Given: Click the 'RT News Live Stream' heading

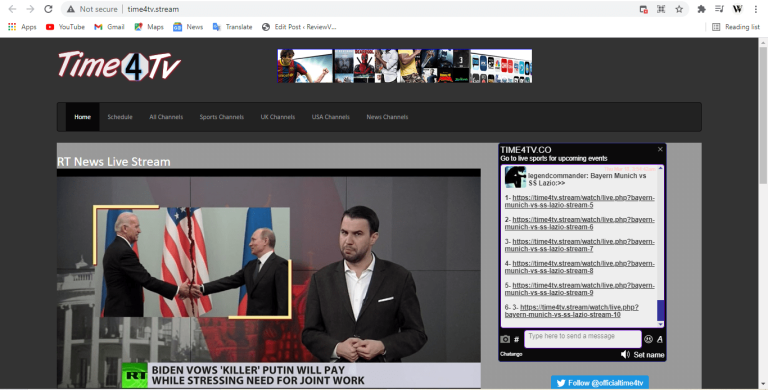Looking at the screenshot, I should pyautogui.click(x=114, y=162).
